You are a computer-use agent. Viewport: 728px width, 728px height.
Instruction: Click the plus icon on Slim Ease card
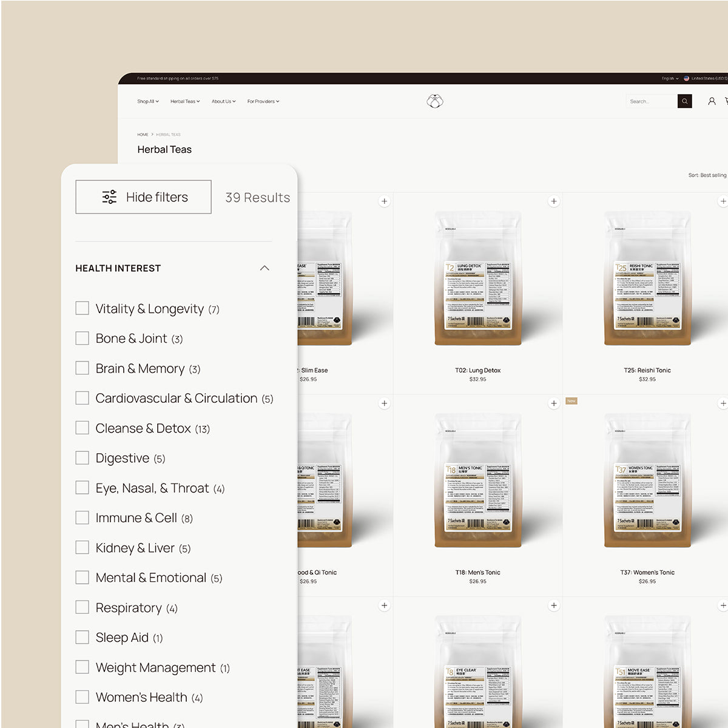coord(384,201)
